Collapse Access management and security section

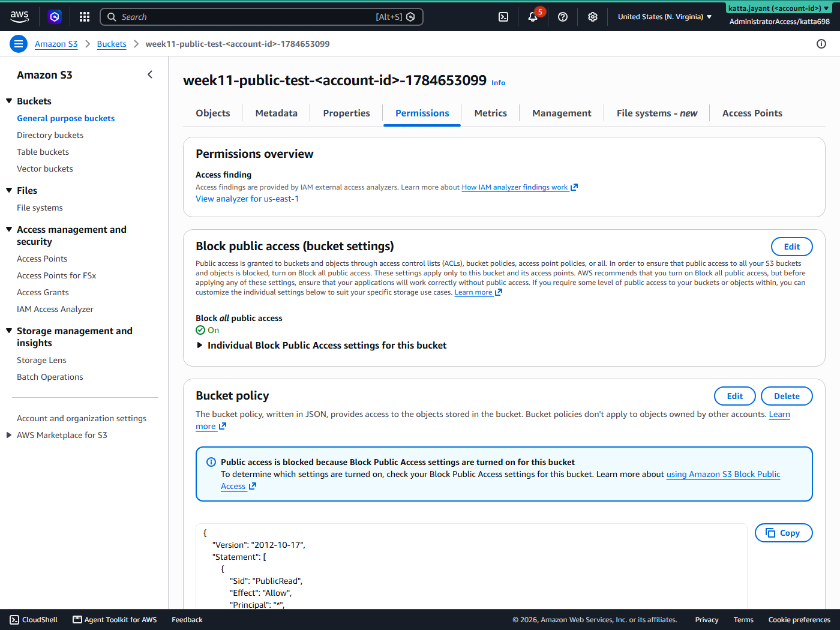[9, 229]
